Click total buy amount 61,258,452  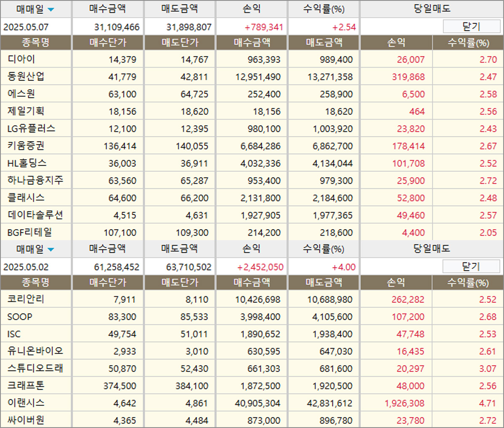coord(117,267)
